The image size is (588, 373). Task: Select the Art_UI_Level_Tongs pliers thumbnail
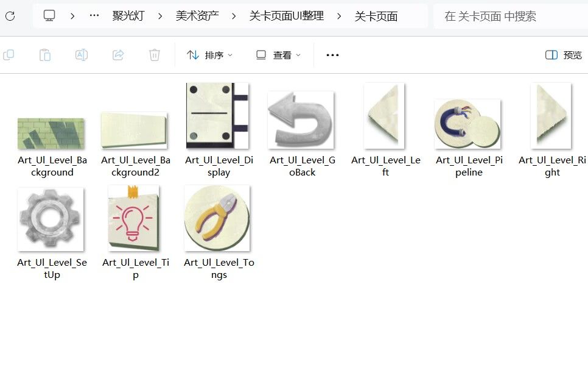click(x=217, y=218)
